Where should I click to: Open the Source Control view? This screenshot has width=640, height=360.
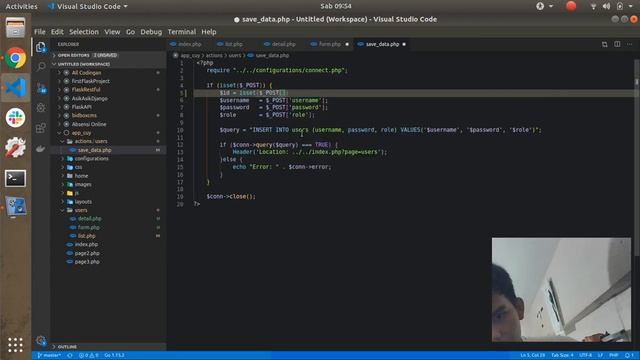pyautogui.click(x=41, y=87)
